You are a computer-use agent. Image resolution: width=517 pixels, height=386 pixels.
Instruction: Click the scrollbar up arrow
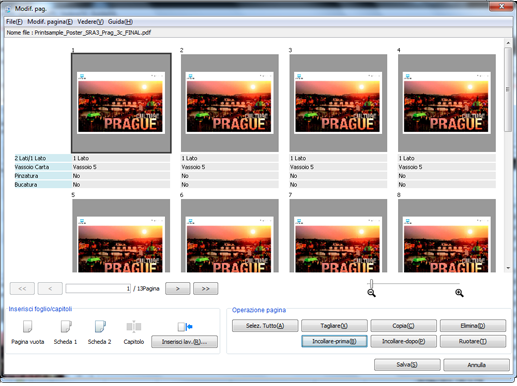508,43
